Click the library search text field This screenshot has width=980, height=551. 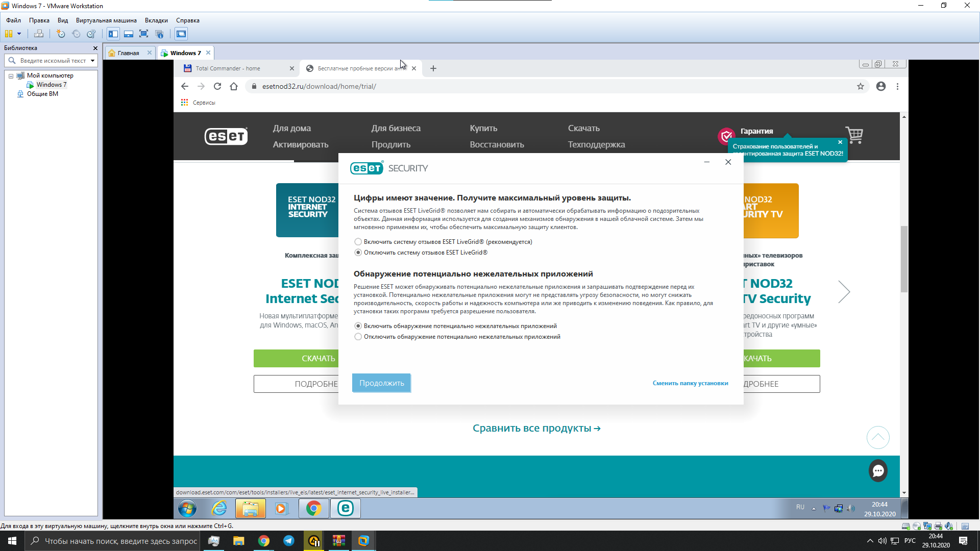(x=52, y=61)
